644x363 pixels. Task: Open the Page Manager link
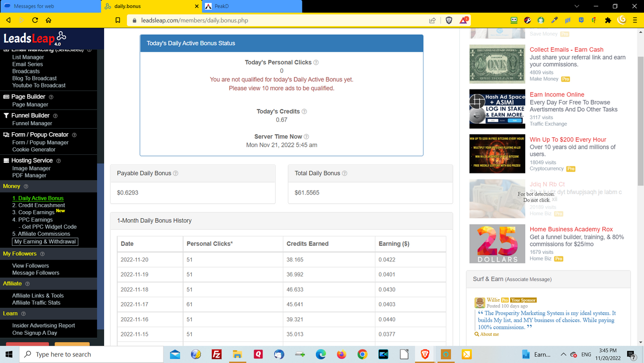(30, 105)
